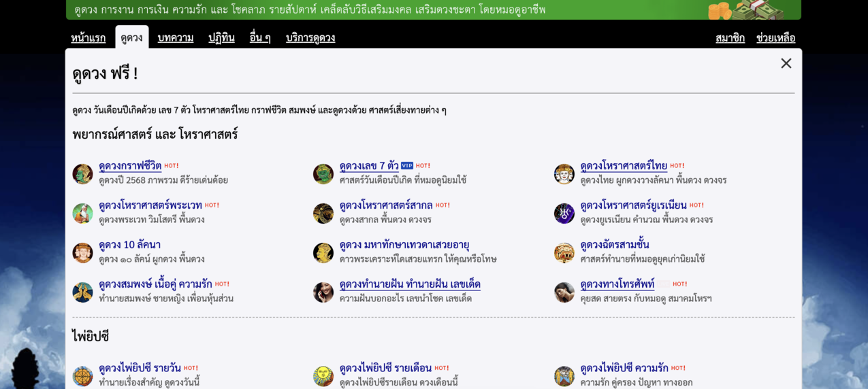Screen dimensions: 868x389
Task: Click พยากรณ์ศาสตร์ และ โหราศาสตร์ heading
Action: tap(155, 134)
